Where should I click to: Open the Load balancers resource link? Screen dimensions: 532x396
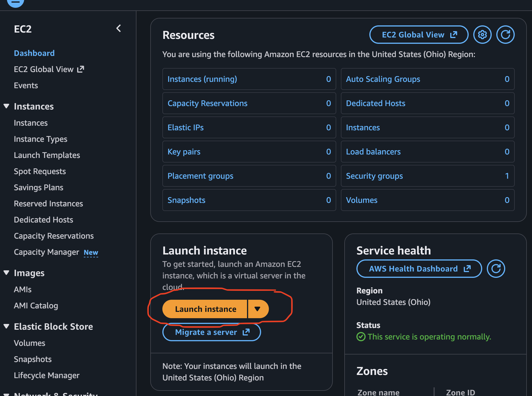pos(373,152)
